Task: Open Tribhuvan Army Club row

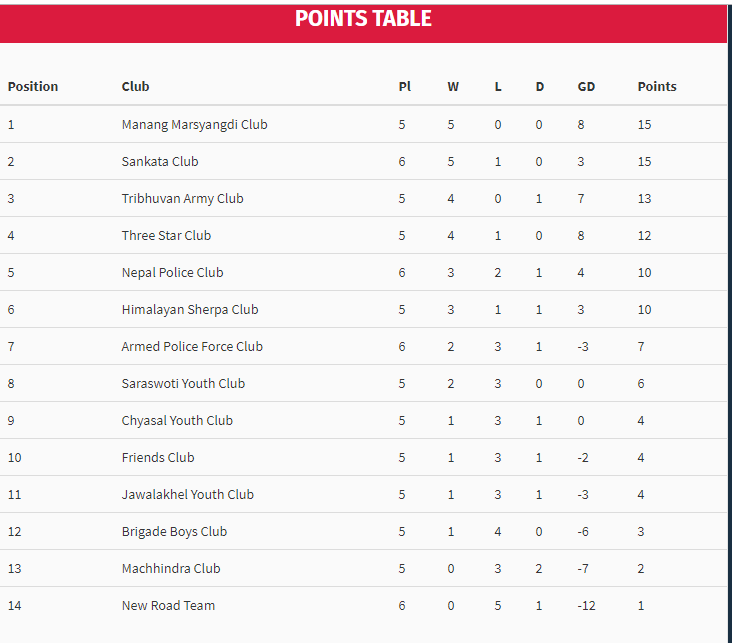Action: 182,199
